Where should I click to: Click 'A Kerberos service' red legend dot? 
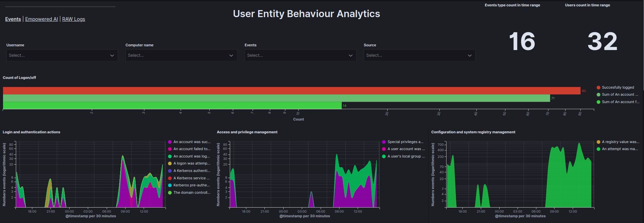tap(170, 178)
